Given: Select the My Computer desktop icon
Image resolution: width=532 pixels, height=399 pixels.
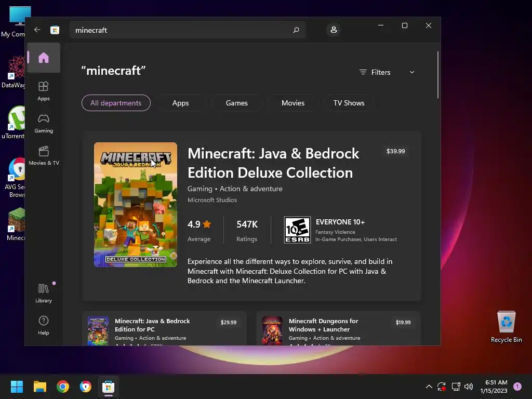Looking at the screenshot, I should point(13,22).
